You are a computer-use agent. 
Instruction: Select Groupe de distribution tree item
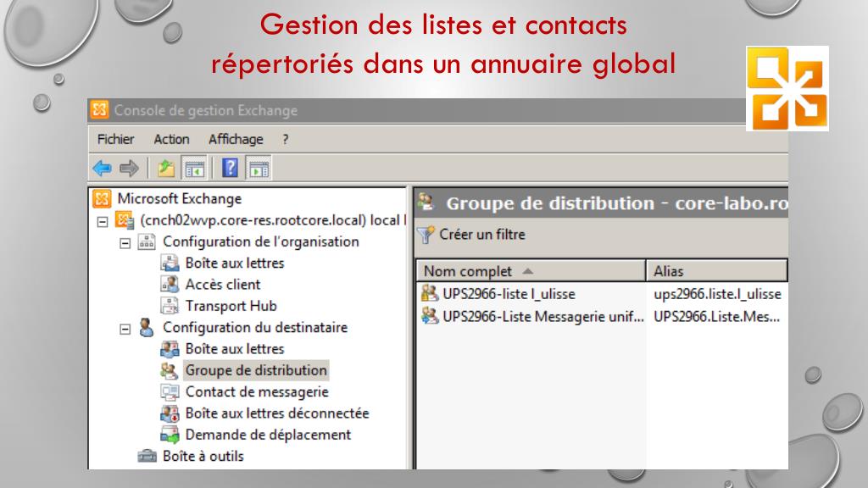pyautogui.click(x=256, y=370)
